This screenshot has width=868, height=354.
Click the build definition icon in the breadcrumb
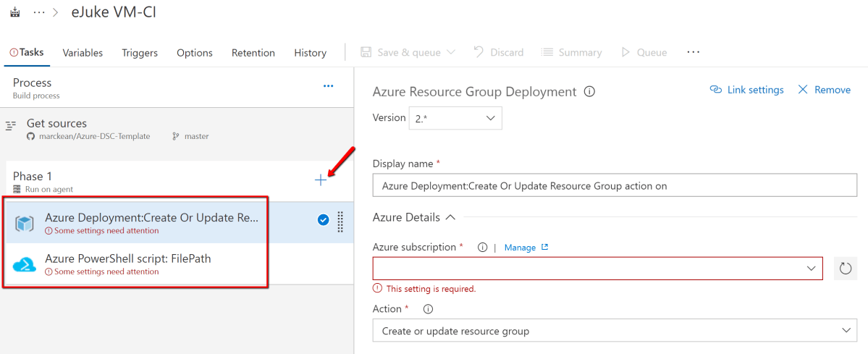(x=14, y=13)
